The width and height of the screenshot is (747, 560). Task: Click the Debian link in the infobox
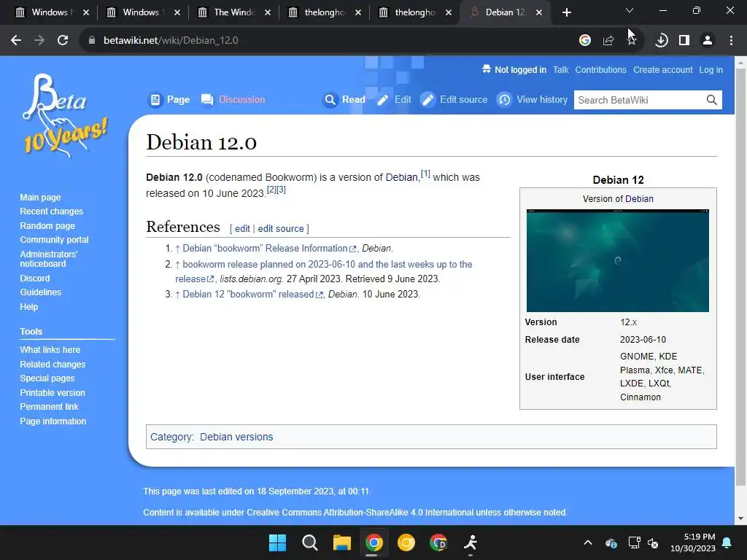tap(639, 198)
